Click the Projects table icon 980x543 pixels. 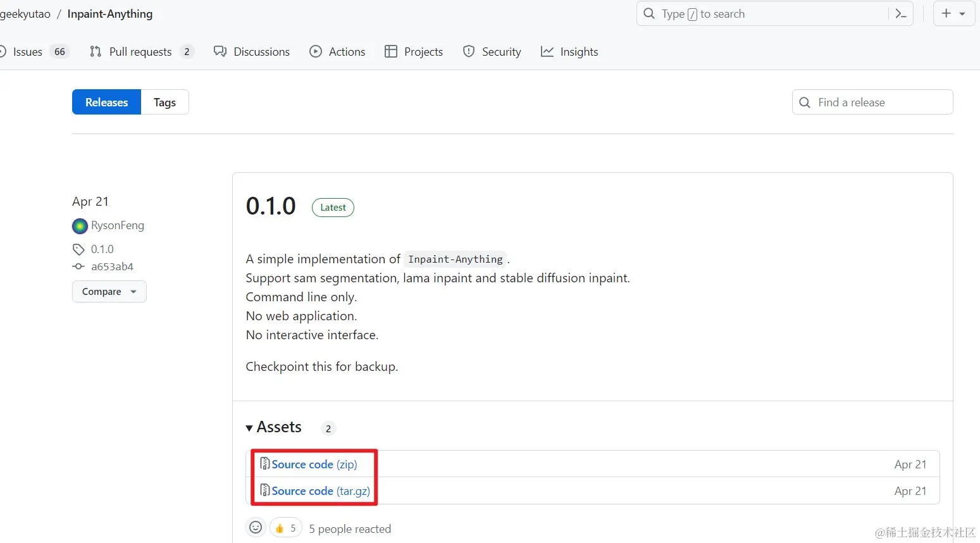(x=391, y=51)
